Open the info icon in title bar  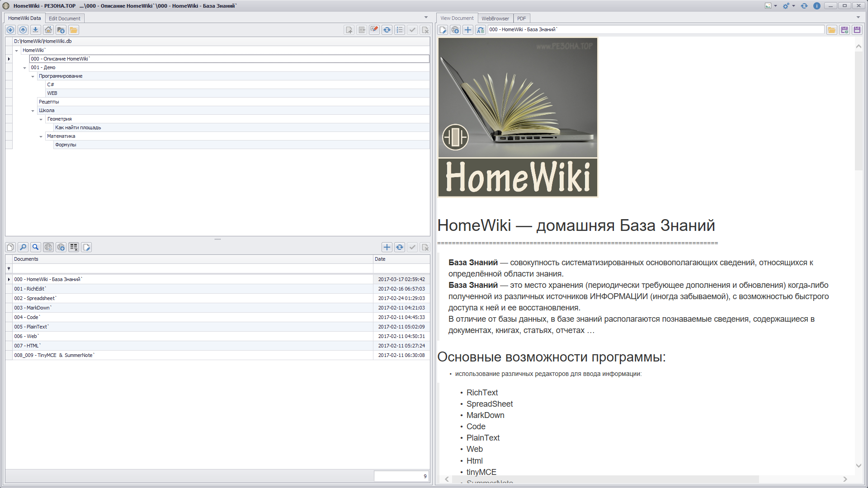(x=816, y=6)
